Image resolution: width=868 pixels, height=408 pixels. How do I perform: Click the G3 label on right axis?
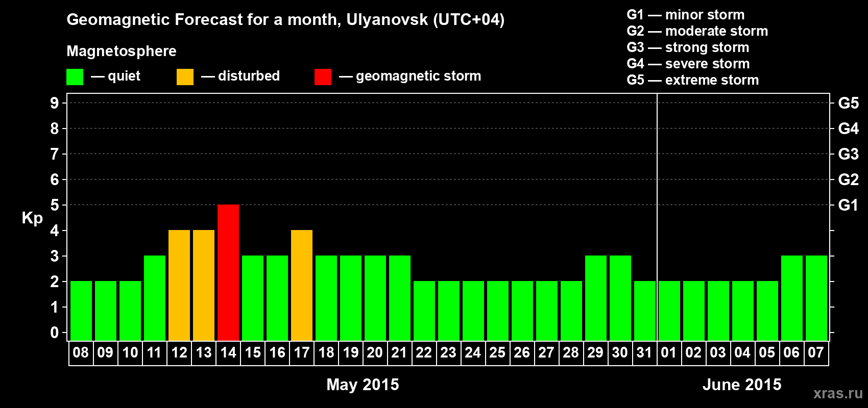pos(849,154)
